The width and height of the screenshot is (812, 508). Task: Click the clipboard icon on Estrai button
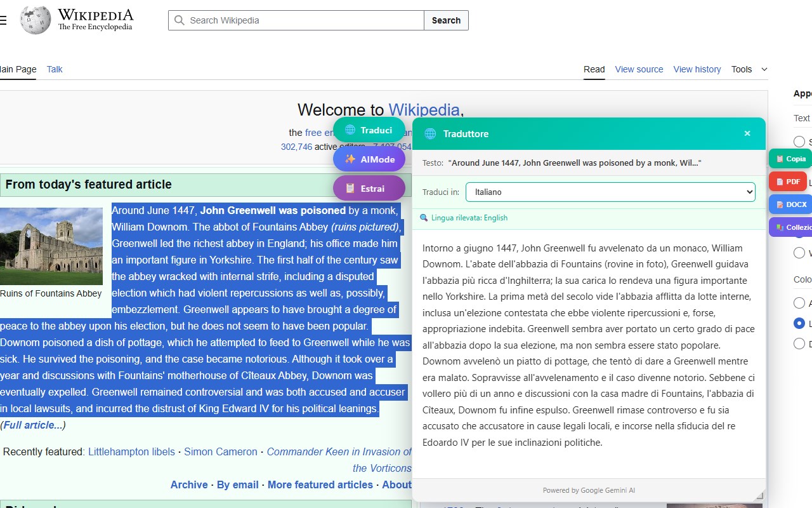(350, 189)
